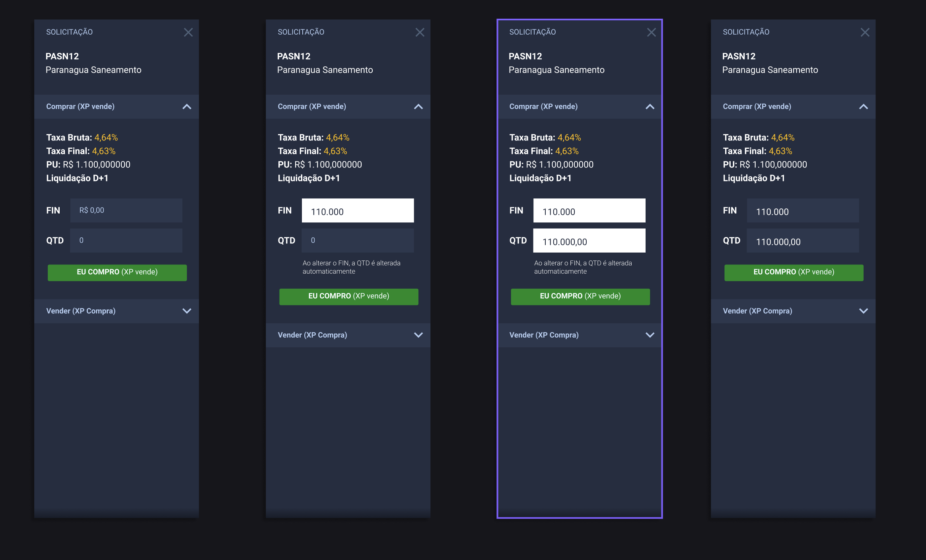Close the fourth Solicitação panel
This screenshot has width=926, height=560.
pos(865,32)
